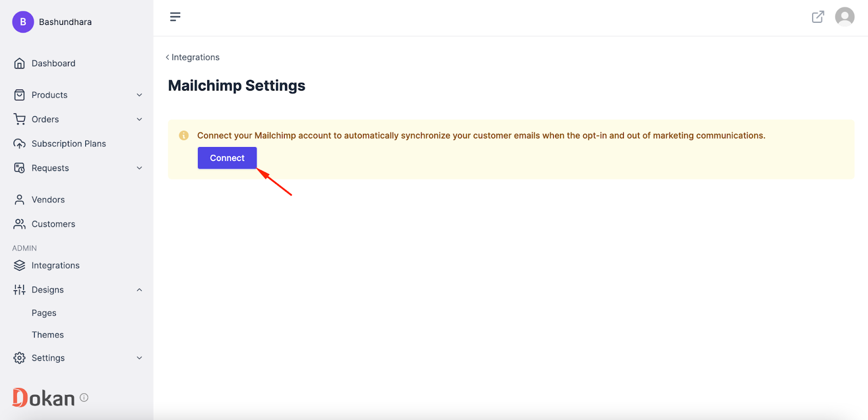
Task: Toggle the hamburger sidebar menu icon
Action: pyautogui.click(x=175, y=17)
